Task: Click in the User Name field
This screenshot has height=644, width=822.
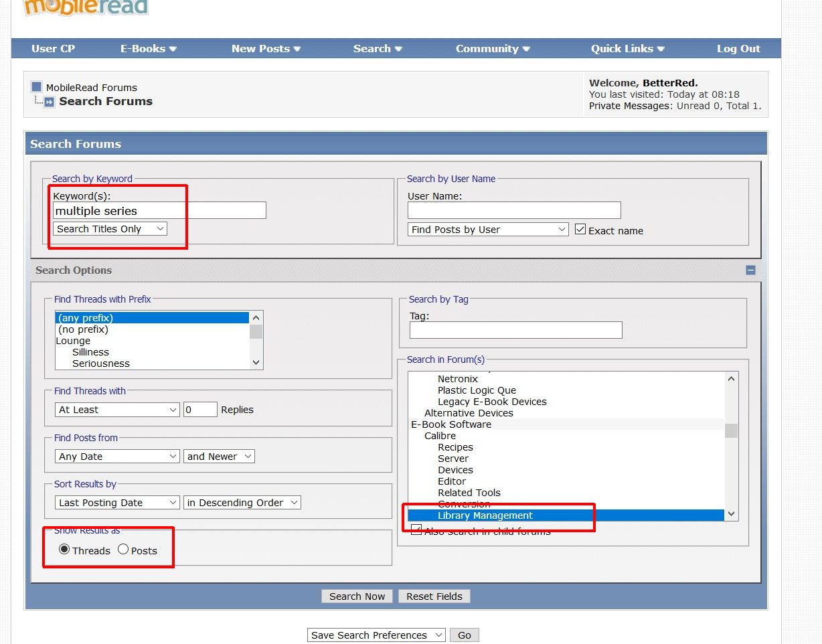Action: pyautogui.click(x=514, y=210)
